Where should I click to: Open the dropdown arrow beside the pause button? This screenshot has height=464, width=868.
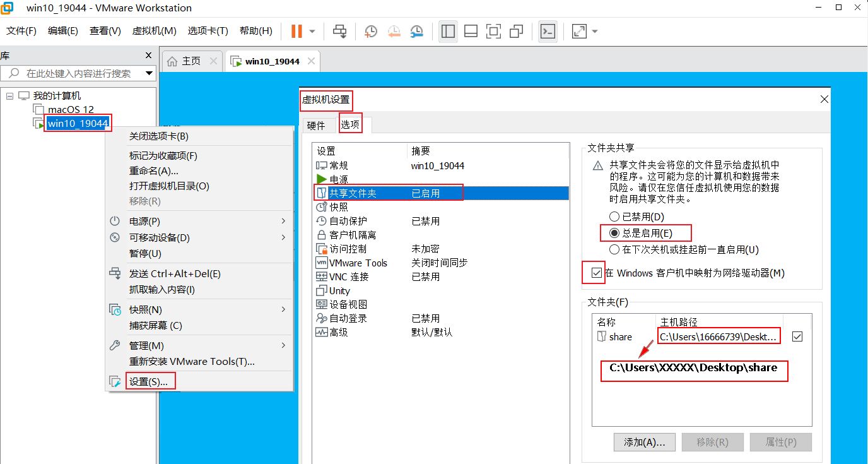point(312,31)
